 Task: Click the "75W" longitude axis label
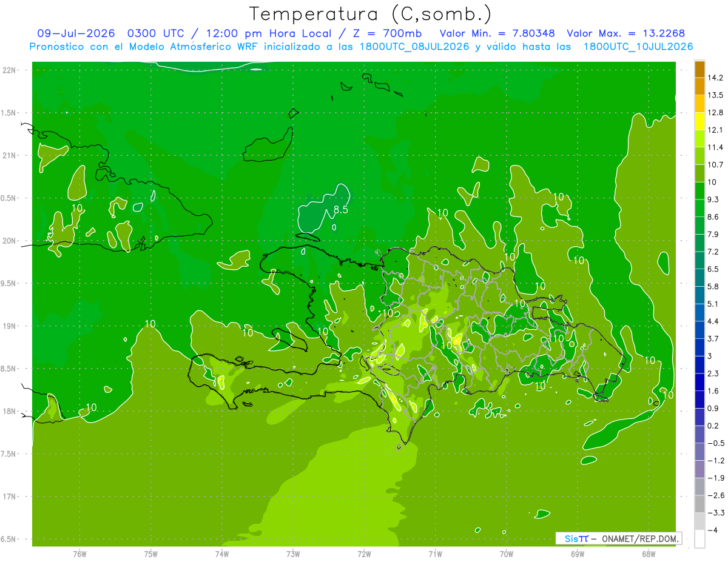coord(151,554)
